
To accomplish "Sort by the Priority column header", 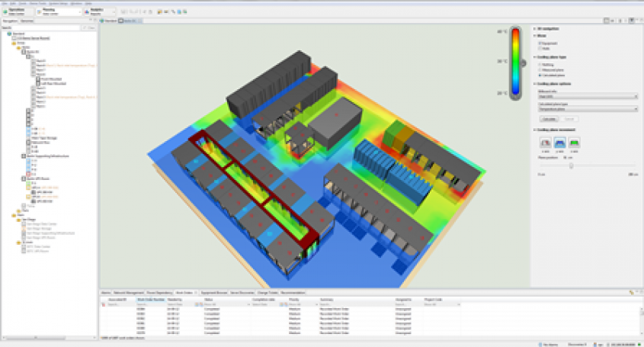I will click(303, 300).
